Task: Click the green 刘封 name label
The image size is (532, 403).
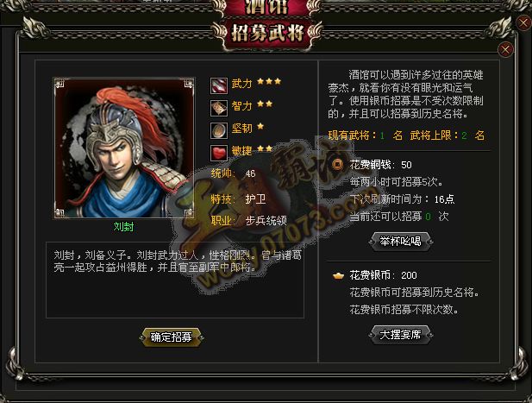Action: pyautogui.click(x=123, y=227)
